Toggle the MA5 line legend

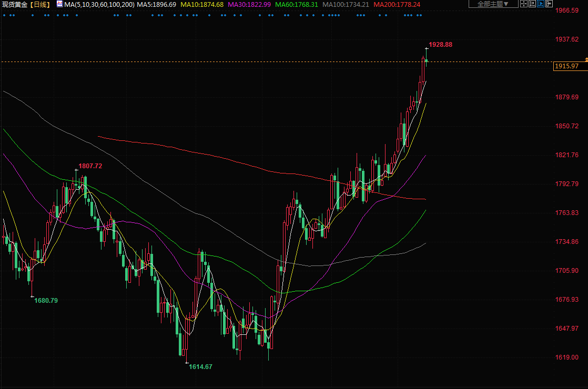157,4
